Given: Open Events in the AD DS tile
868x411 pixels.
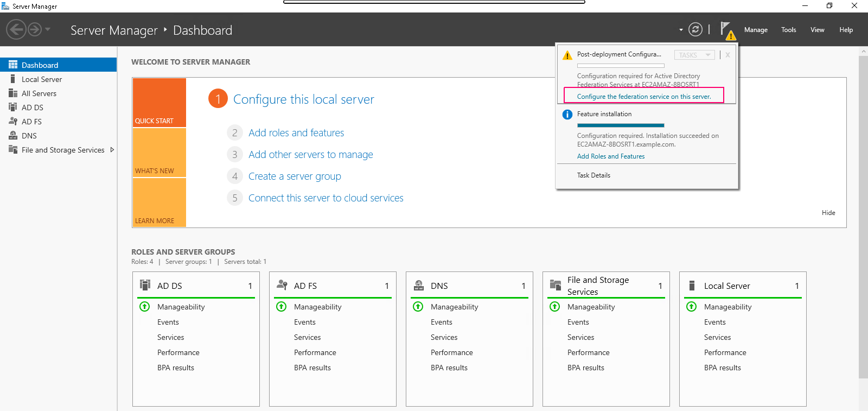Looking at the screenshot, I should coord(168,322).
